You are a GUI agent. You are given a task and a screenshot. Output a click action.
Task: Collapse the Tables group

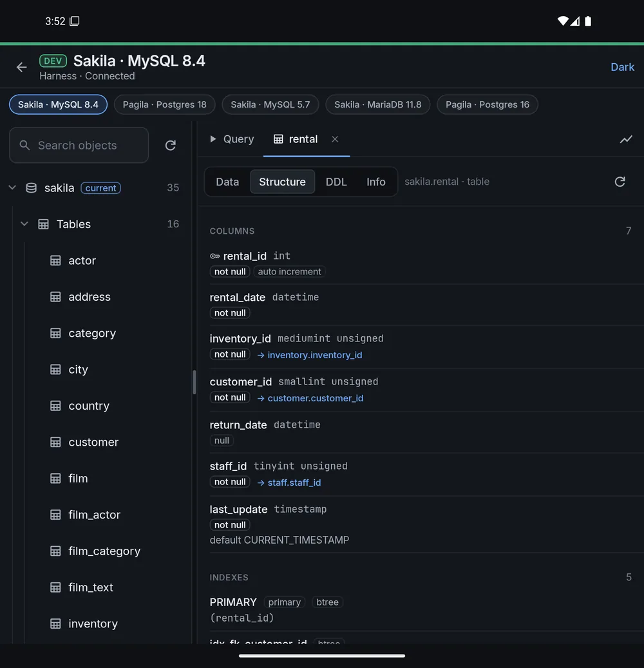(x=24, y=224)
